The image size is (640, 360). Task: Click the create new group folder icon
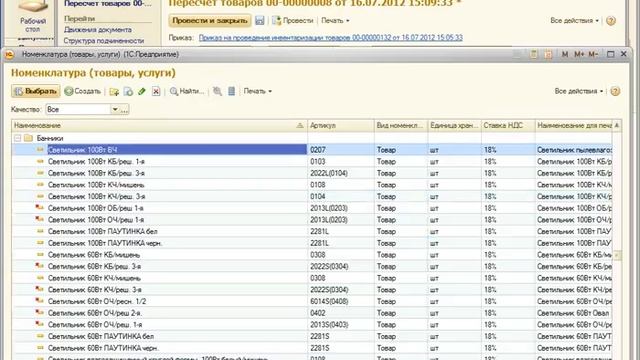[x=114, y=91]
